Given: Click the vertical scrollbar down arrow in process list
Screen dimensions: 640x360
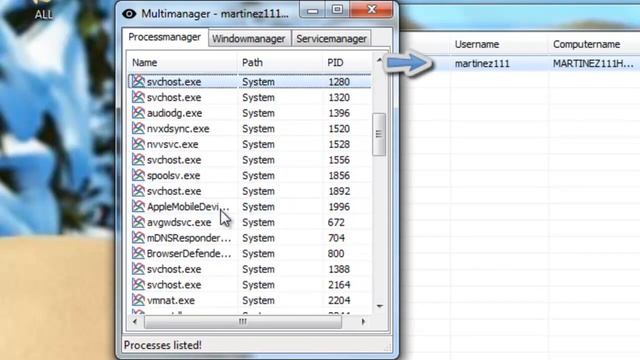Looking at the screenshot, I should point(380,306).
